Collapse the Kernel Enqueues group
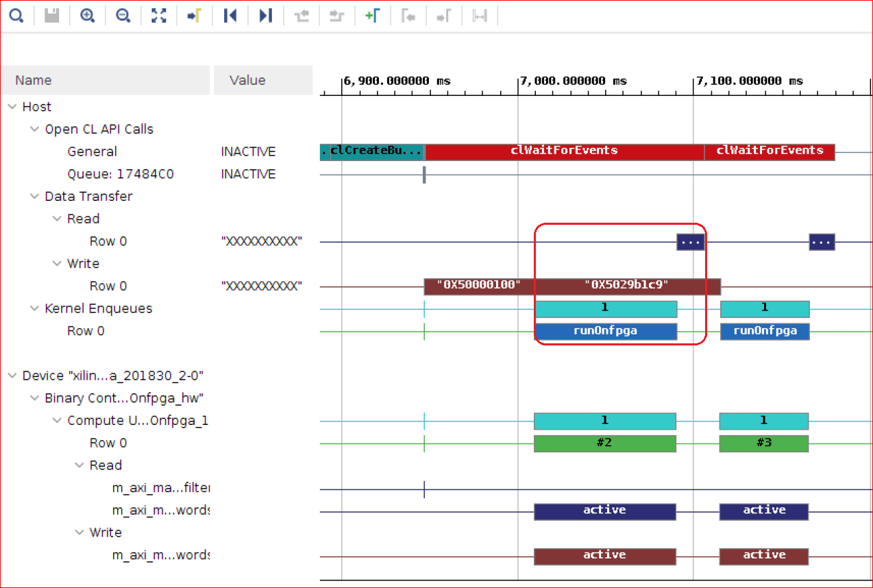The width and height of the screenshot is (873, 588). point(35,309)
